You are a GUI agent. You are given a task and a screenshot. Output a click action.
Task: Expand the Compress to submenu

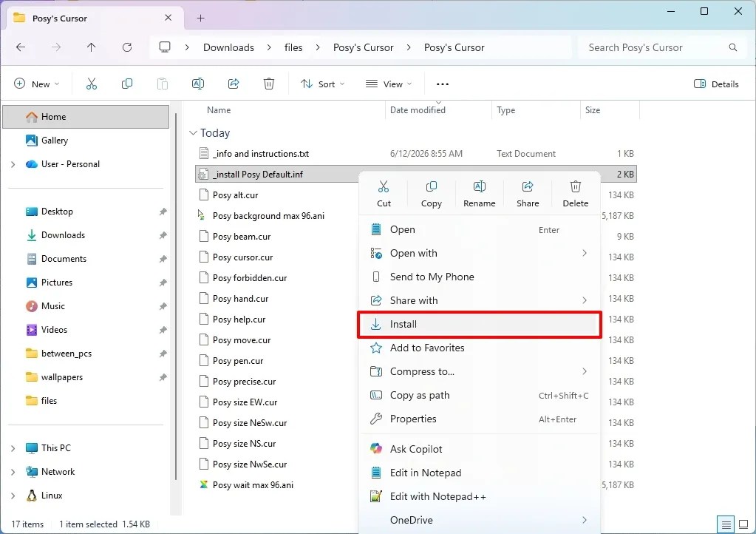point(585,371)
